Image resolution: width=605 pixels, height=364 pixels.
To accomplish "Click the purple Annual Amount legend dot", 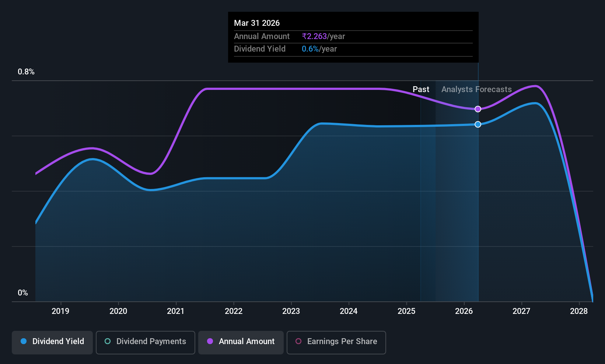I will tap(210, 341).
